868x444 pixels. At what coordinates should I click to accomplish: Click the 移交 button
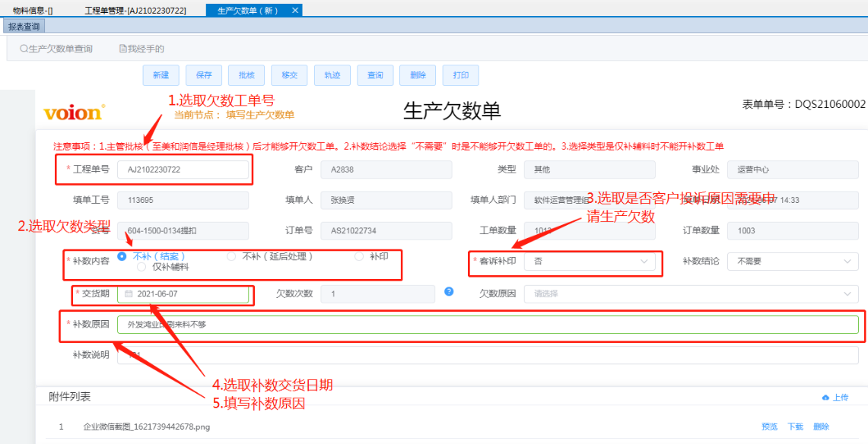click(x=290, y=75)
